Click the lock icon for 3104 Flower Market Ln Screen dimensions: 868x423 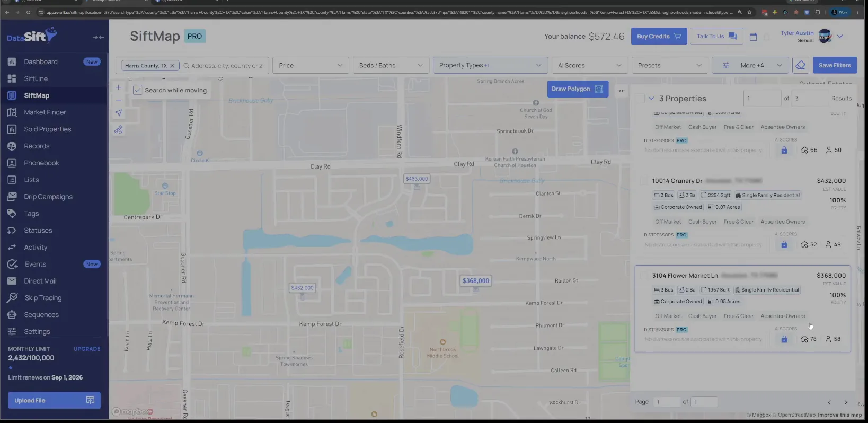tap(784, 339)
